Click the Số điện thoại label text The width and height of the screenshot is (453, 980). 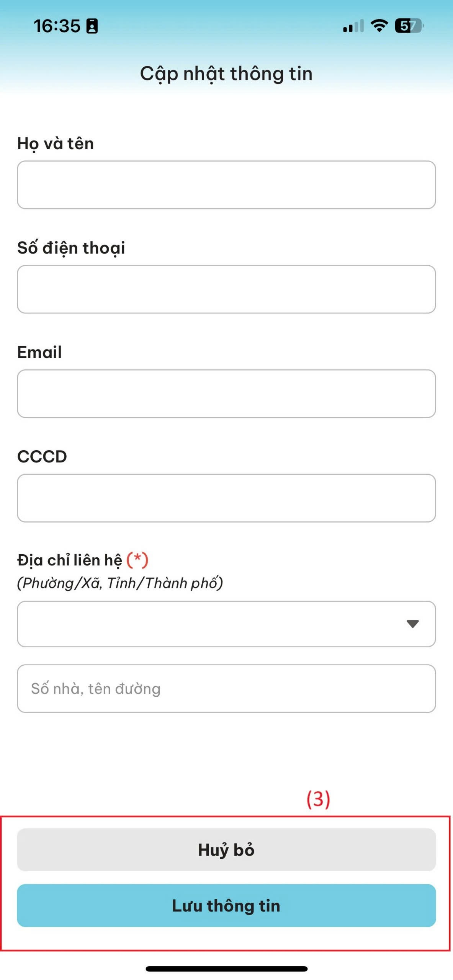click(x=71, y=248)
